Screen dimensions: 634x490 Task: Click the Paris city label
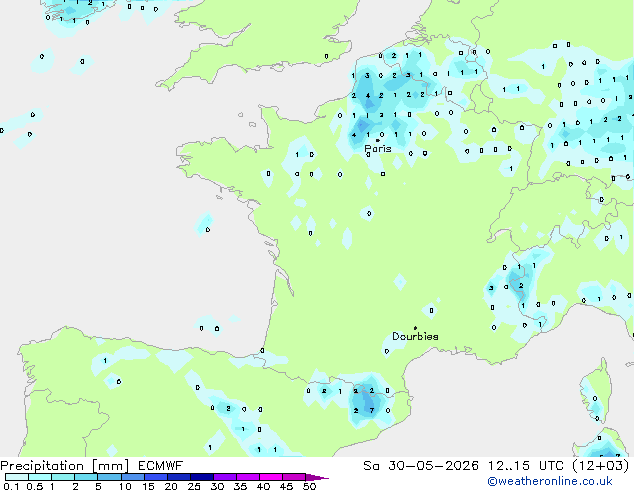[x=378, y=149]
